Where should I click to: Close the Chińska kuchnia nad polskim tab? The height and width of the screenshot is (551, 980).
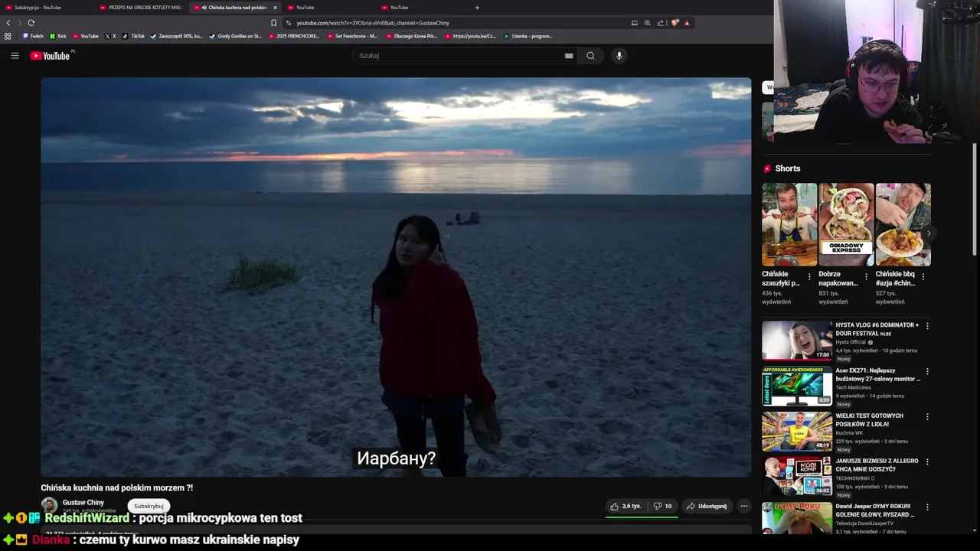tap(275, 8)
